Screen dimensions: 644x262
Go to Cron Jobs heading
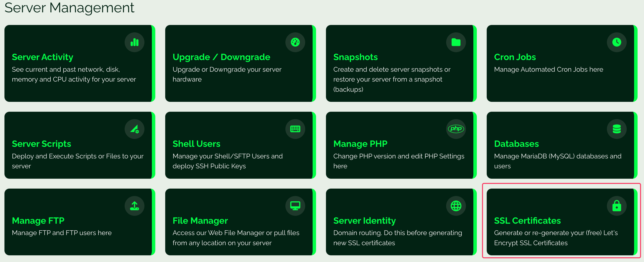[x=515, y=57]
